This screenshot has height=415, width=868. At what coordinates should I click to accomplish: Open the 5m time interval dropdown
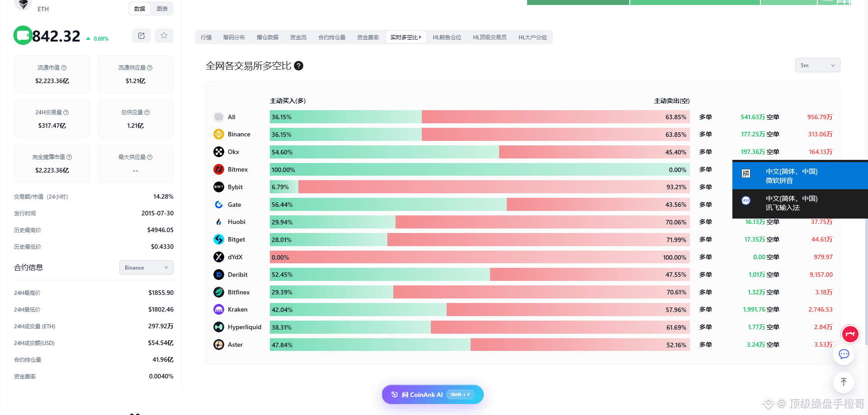click(817, 65)
